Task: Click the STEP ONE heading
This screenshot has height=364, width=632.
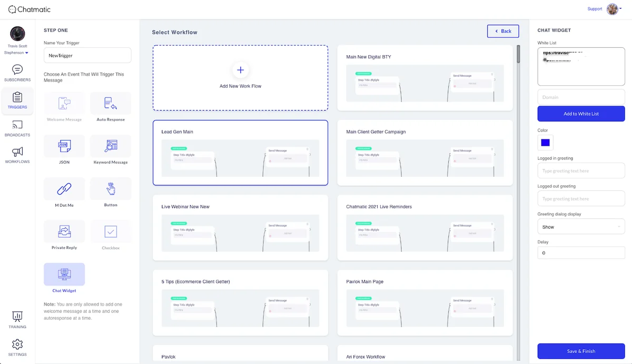Action: point(56,31)
